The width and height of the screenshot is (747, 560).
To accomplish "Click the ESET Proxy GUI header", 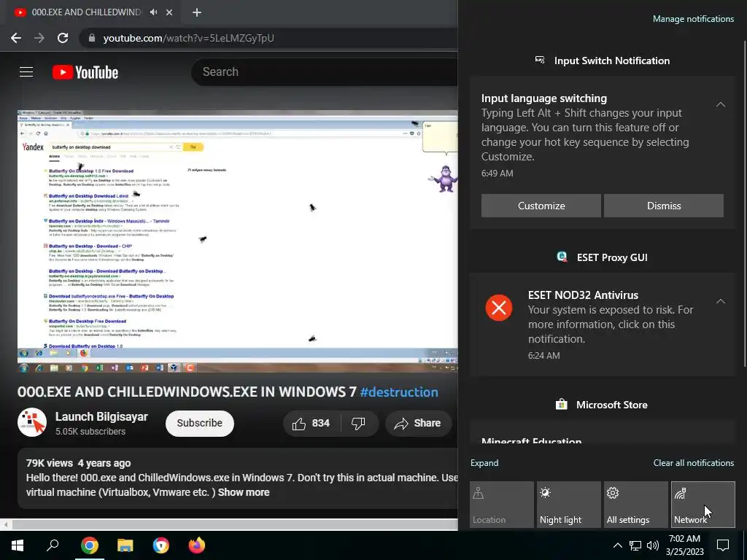I will [x=612, y=257].
